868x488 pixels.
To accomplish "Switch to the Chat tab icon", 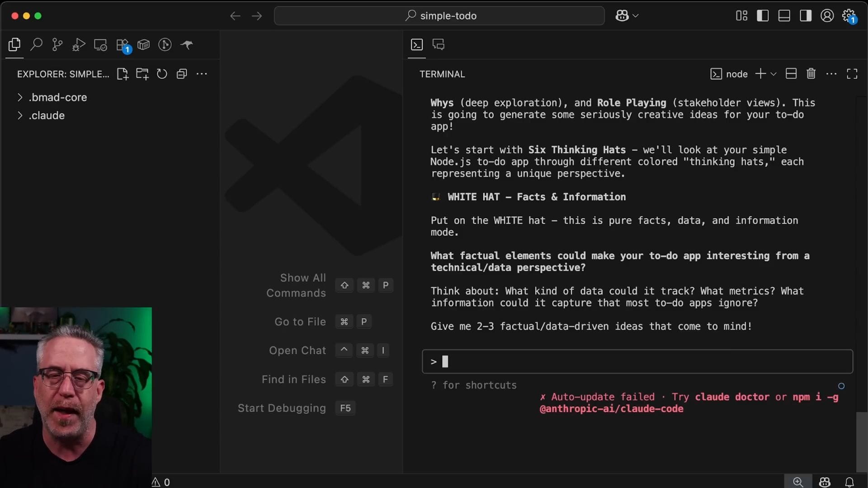I will click(x=439, y=44).
